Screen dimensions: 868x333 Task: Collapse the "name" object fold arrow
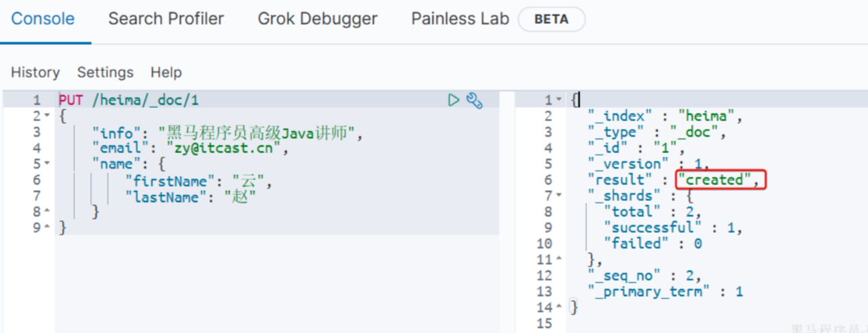point(47,164)
